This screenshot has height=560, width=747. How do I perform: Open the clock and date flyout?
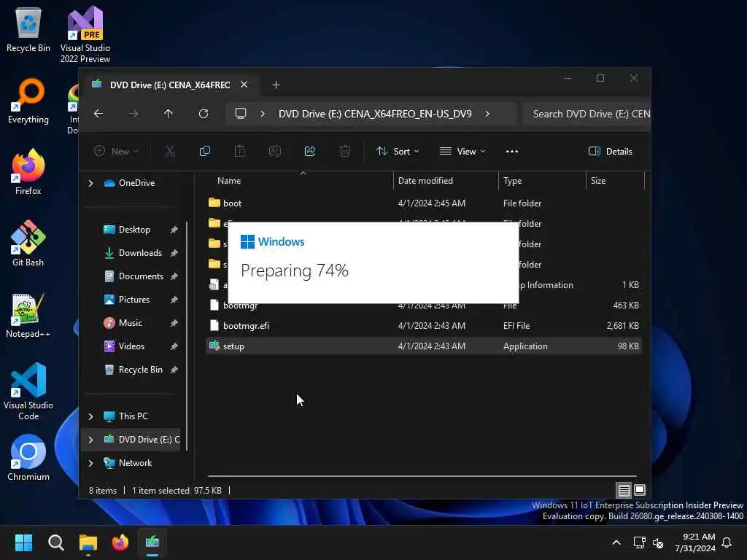tap(695, 542)
